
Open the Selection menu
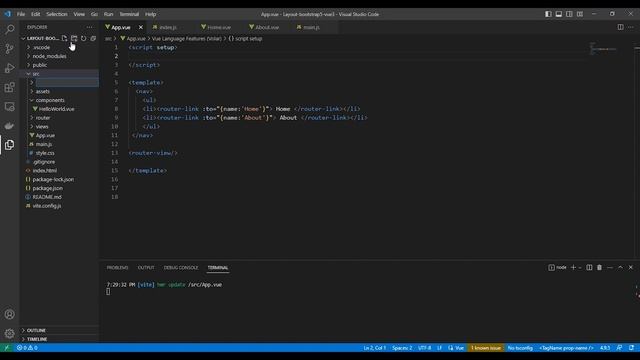pyautogui.click(x=56, y=14)
